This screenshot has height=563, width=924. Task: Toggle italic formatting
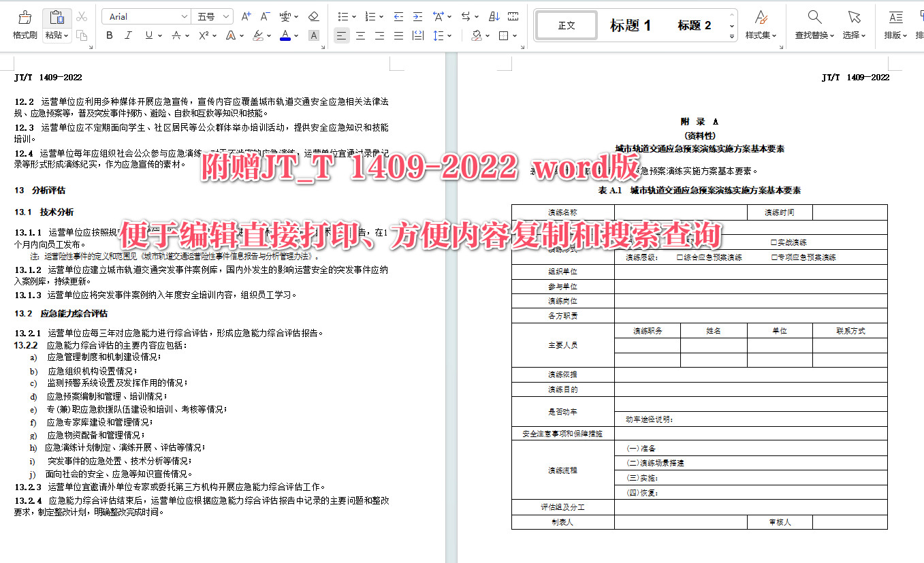pos(127,35)
